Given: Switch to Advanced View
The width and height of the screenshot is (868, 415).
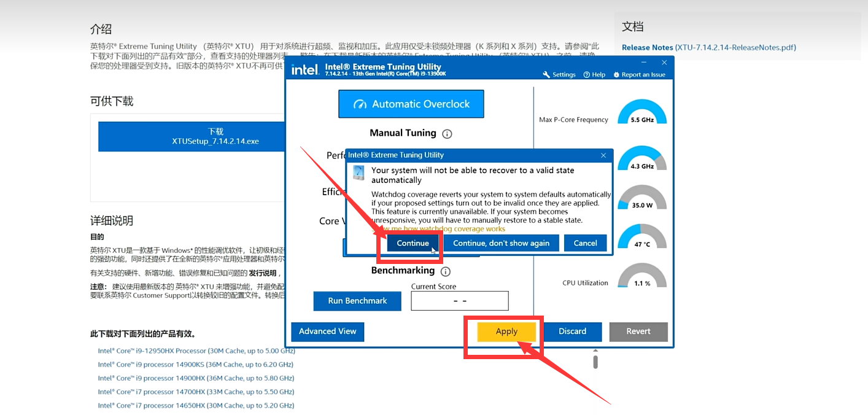Looking at the screenshot, I should tap(327, 332).
